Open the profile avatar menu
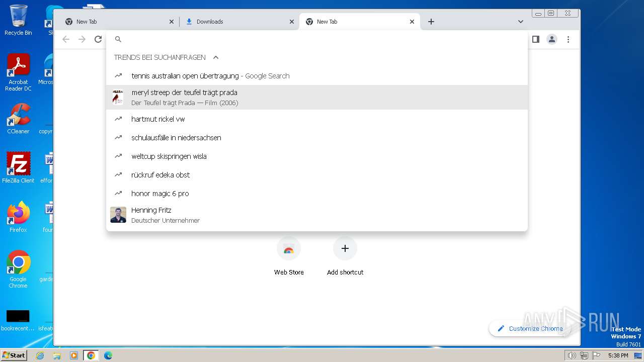The height and width of the screenshot is (362, 644). pos(552,39)
